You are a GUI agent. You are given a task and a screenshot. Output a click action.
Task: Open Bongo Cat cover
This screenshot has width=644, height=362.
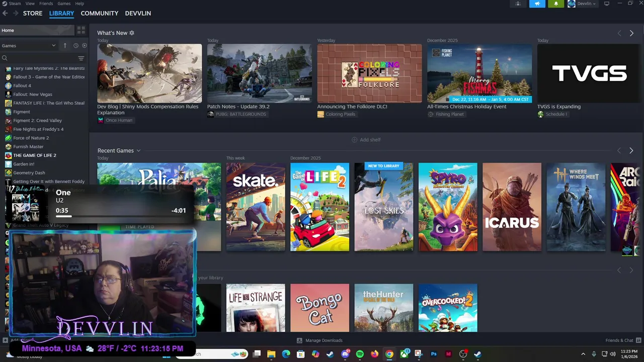(319, 308)
